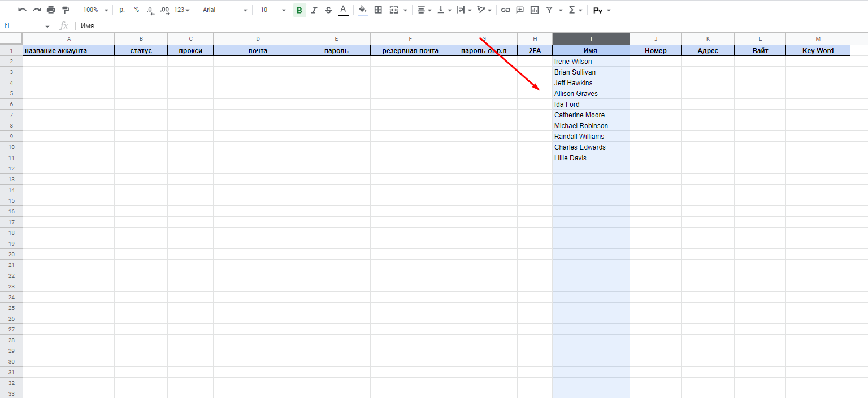Open the Arial font dropdown
868x398 pixels.
pyautogui.click(x=225, y=10)
